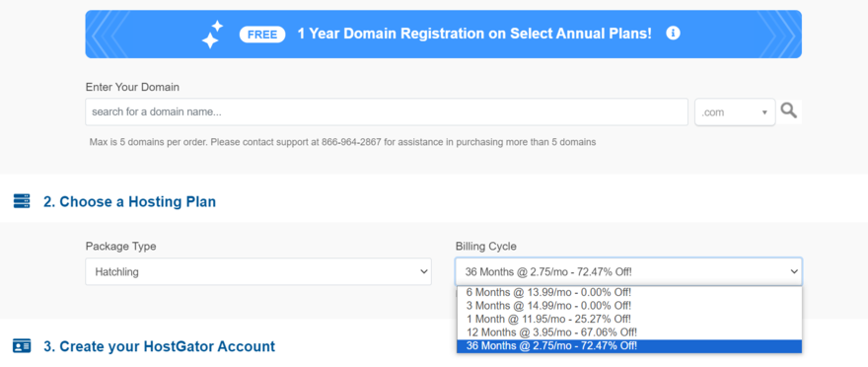Click the FREE badge on the banner
The width and height of the screenshot is (868, 367).
(262, 35)
